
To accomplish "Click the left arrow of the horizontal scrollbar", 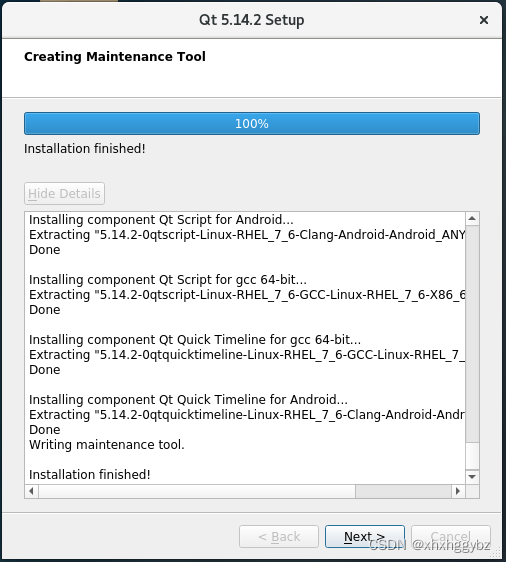I will tap(32, 491).
